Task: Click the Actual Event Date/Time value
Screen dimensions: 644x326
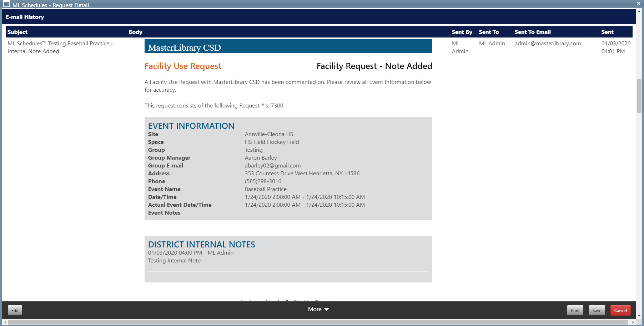Action: pos(305,205)
